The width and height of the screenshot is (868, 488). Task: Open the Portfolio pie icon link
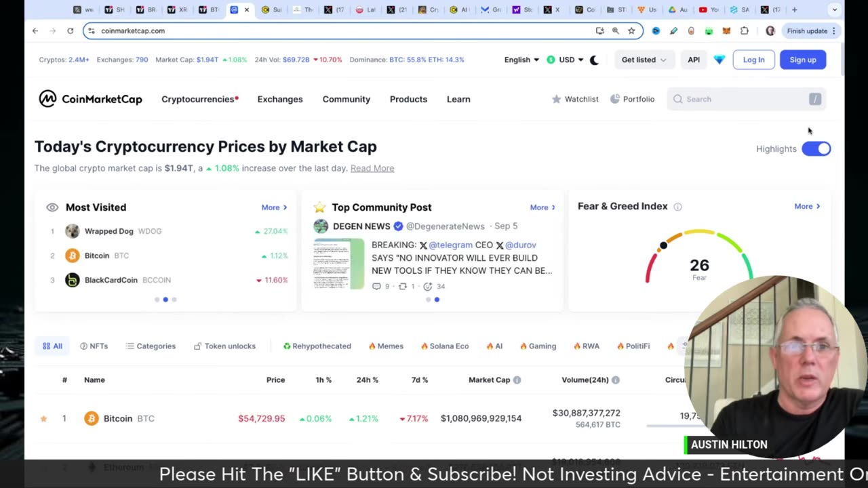pyautogui.click(x=632, y=99)
